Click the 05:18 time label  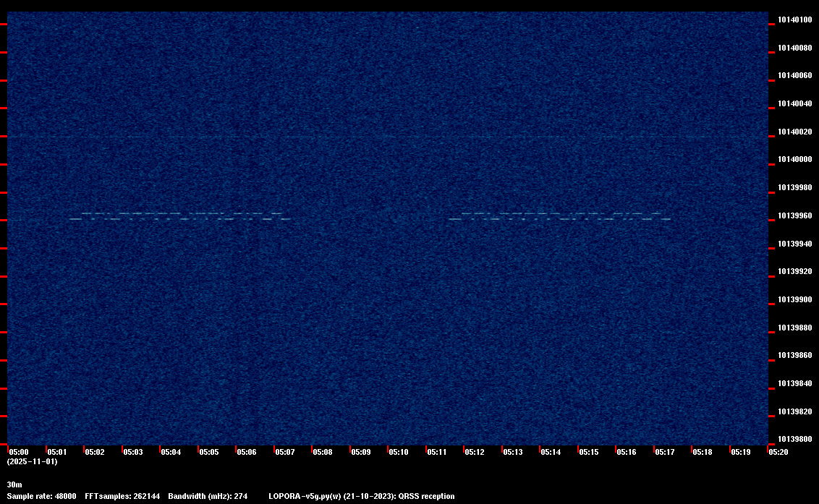tap(702, 452)
